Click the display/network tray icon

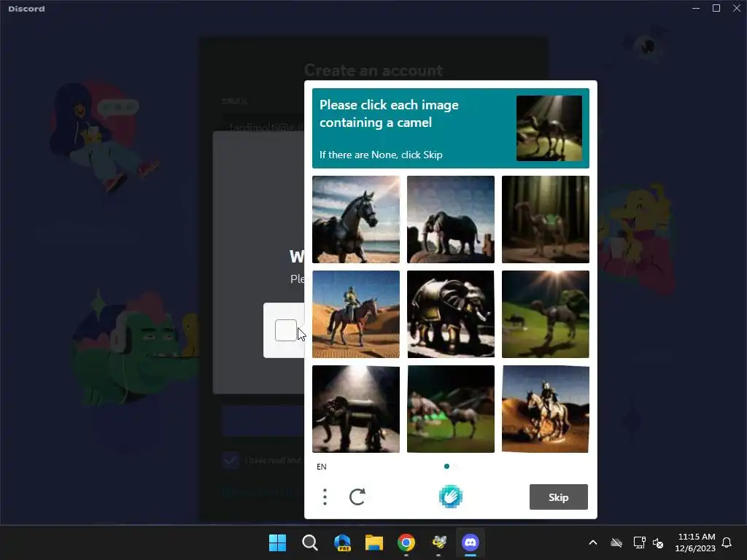click(x=639, y=542)
